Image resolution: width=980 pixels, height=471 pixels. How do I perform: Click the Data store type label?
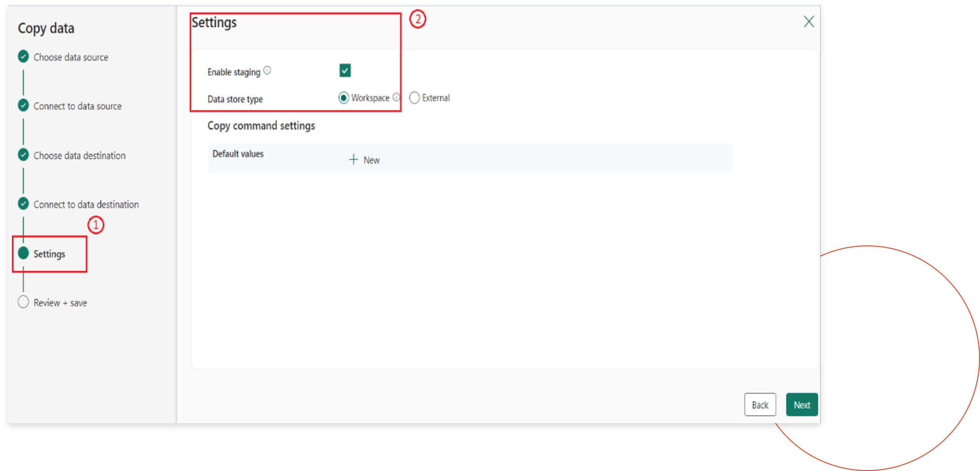235,99
